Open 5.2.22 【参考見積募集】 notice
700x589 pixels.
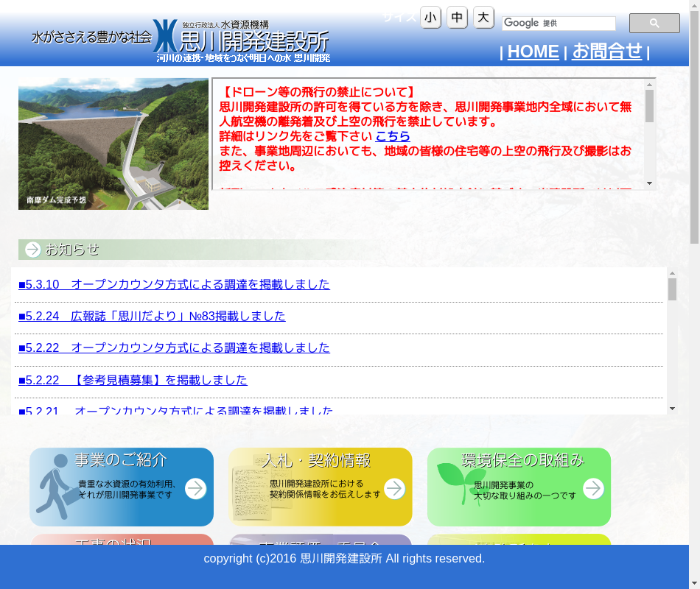point(133,380)
